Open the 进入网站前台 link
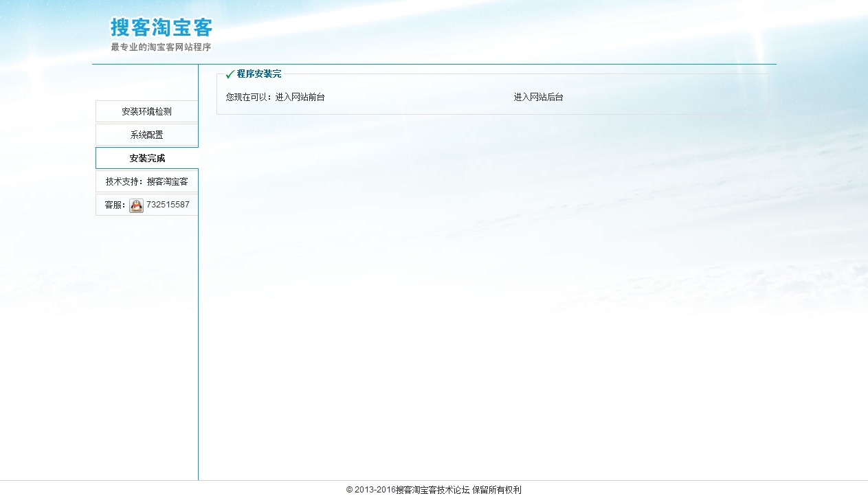The image size is (868, 498). (300, 98)
